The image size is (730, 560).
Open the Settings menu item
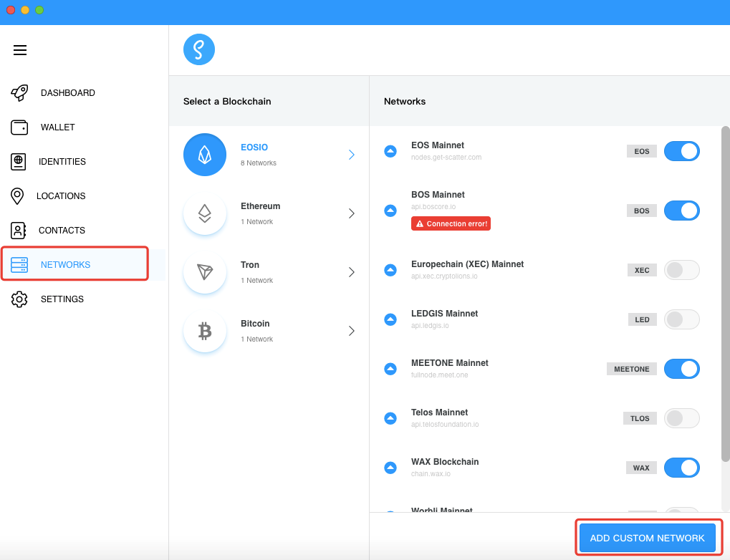coord(62,299)
